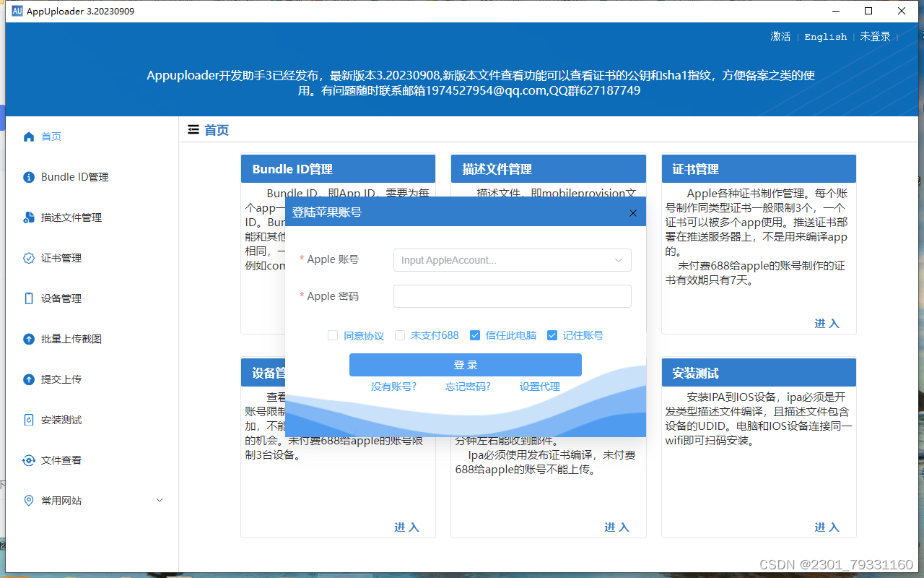
Task: Open 设置代理 to configure proxy
Action: (539, 387)
